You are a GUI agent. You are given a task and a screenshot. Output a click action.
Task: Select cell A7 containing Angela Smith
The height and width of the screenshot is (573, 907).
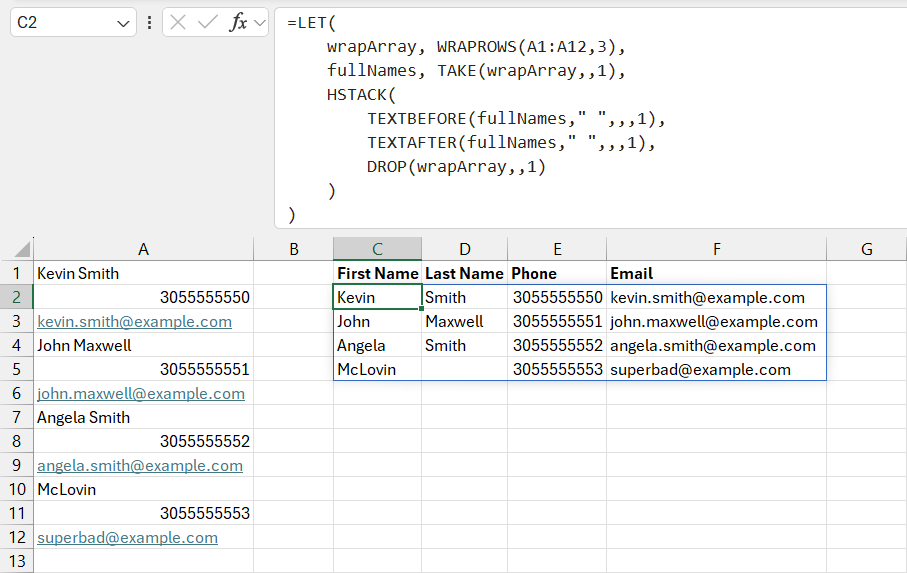pos(143,417)
